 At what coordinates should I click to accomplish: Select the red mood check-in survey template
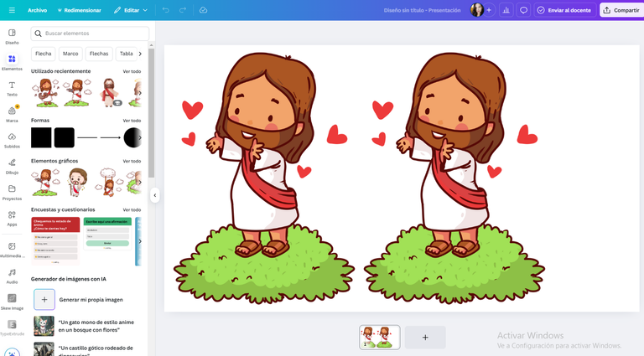[x=55, y=241]
